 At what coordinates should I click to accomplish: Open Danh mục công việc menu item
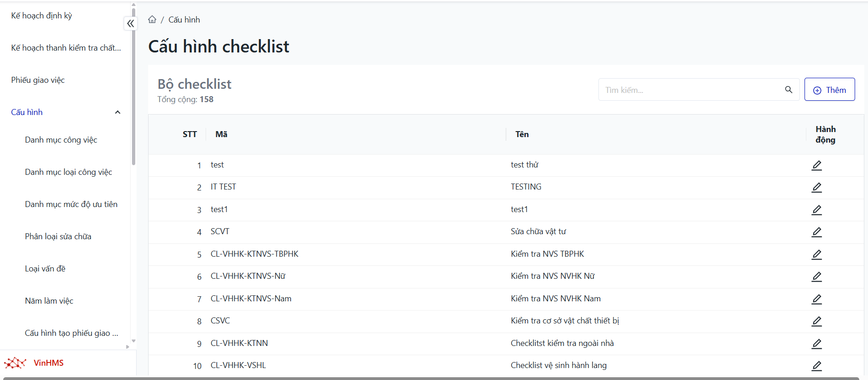point(61,140)
